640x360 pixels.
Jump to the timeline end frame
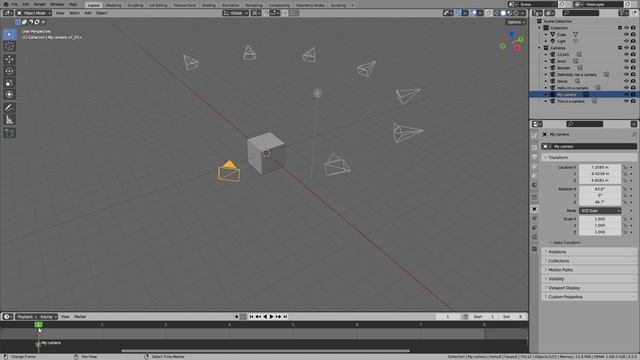point(285,317)
